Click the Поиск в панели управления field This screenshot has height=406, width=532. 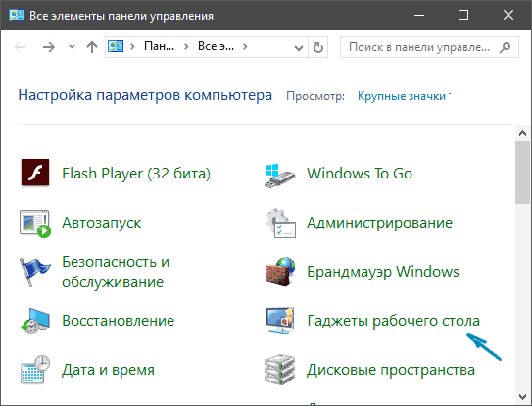[429, 47]
